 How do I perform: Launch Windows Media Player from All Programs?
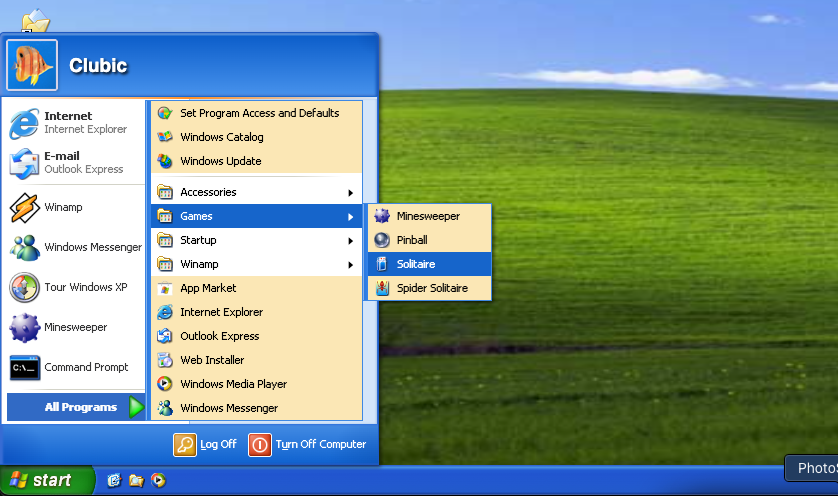click(257, 384)
